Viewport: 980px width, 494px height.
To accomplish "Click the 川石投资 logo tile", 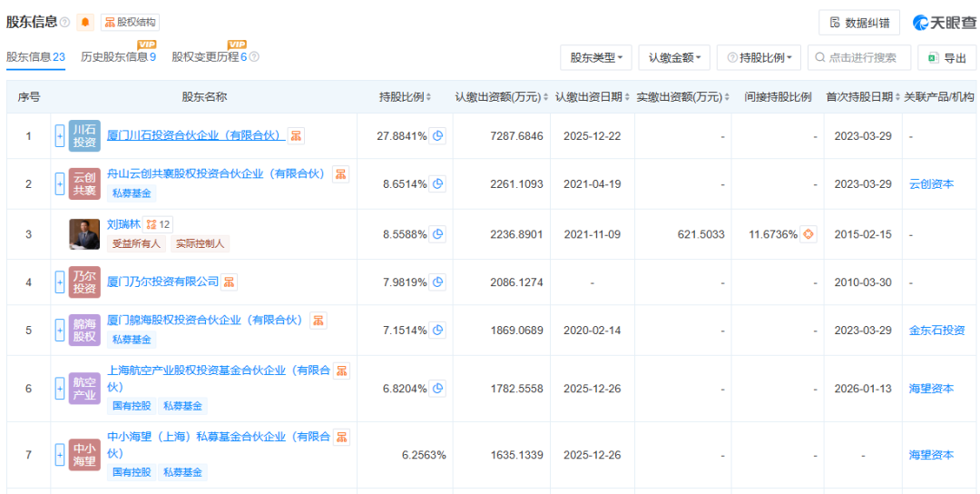I will tap(84, 135).
